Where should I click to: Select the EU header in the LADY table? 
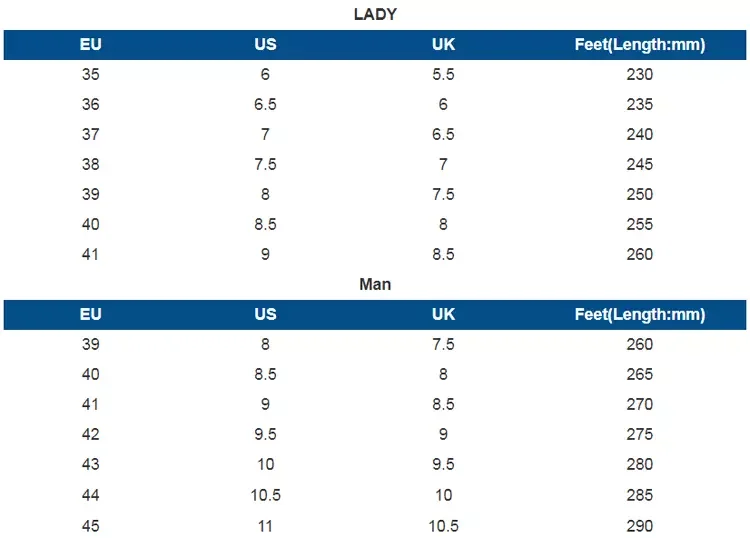[90, 44]
